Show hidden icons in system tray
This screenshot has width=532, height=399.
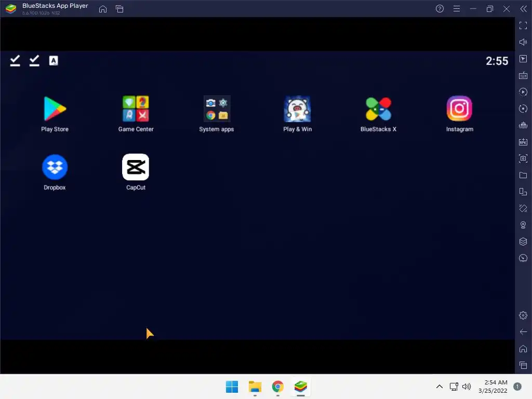tap(440, 387)
